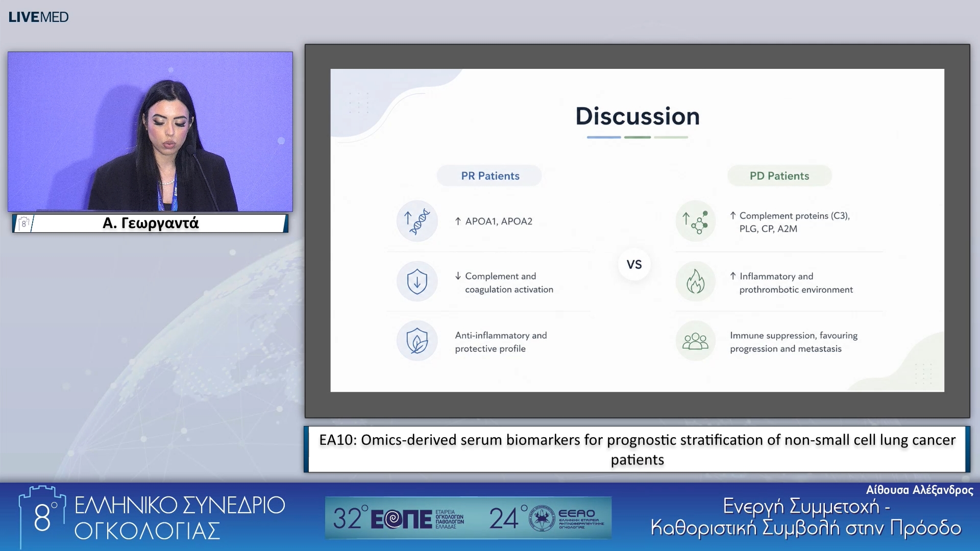The width and height of the screenshot is (980, 551).
Task: Click the hall name Αίθουσα Αλέξανδρος
Action: pos(919,490)
